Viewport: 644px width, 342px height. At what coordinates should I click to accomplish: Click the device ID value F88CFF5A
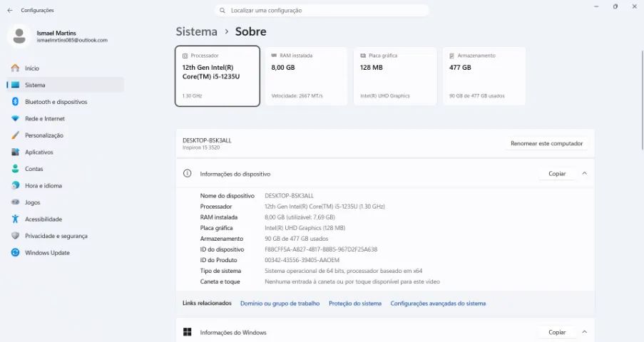321,249
